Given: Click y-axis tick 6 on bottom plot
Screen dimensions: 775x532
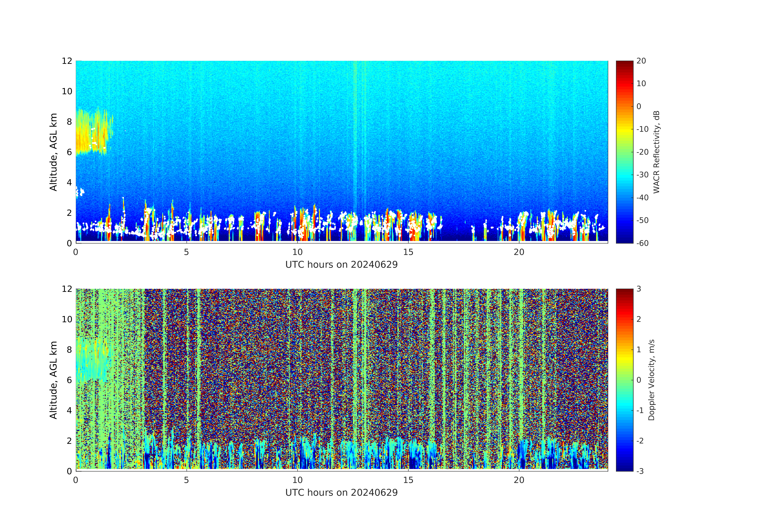Looking at the screenshot, I should (69, 380).
